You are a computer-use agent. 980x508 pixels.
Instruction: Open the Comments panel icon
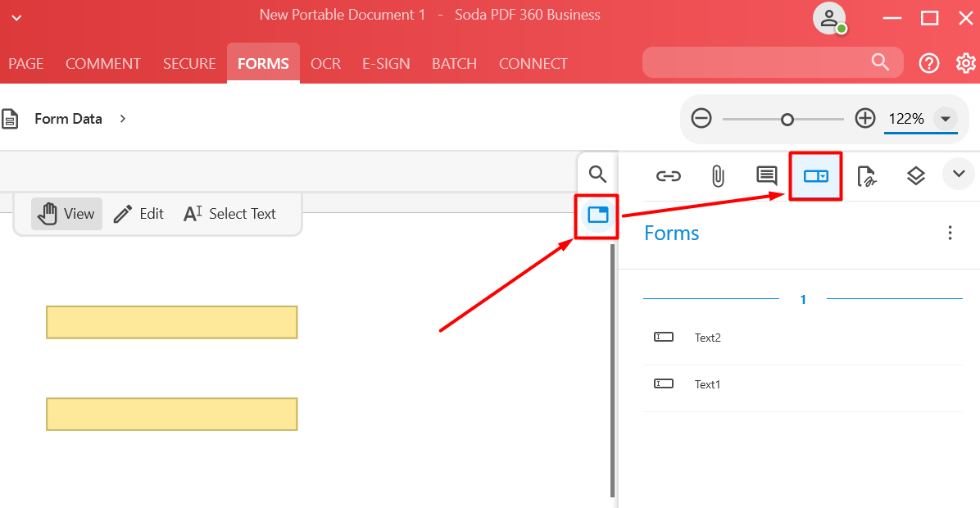point(766,175)
